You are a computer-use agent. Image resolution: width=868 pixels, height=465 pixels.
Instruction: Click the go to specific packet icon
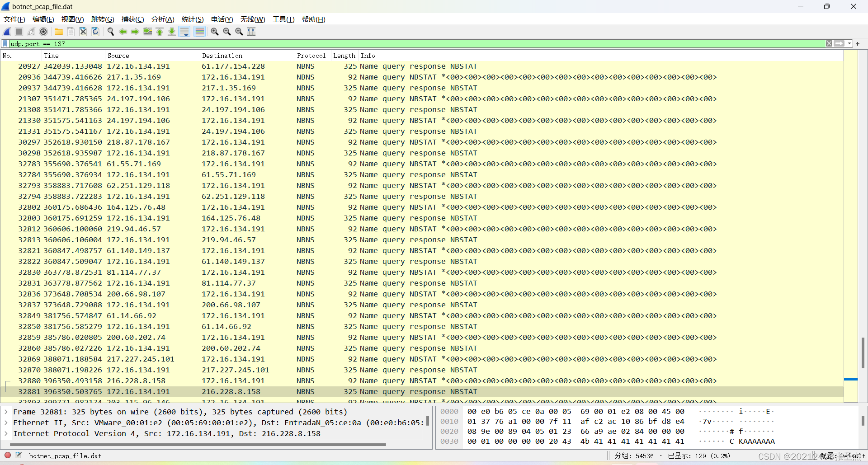coord(147,32)
